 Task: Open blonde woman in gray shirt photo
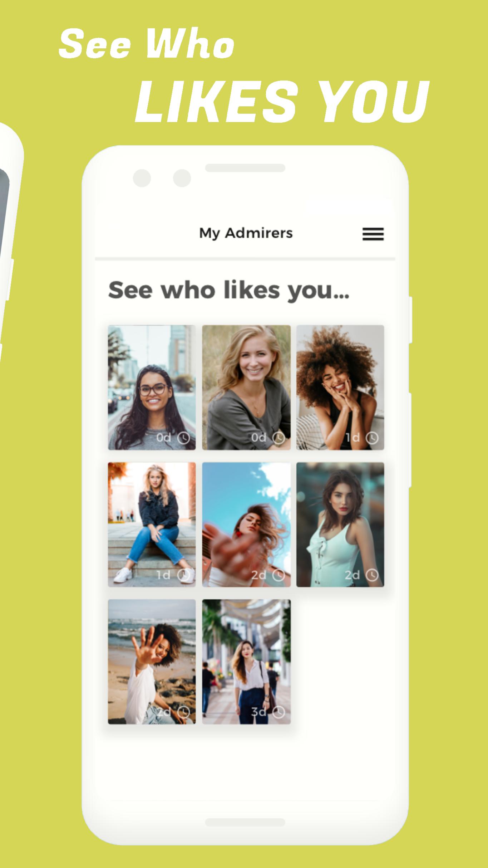point(246,387)
